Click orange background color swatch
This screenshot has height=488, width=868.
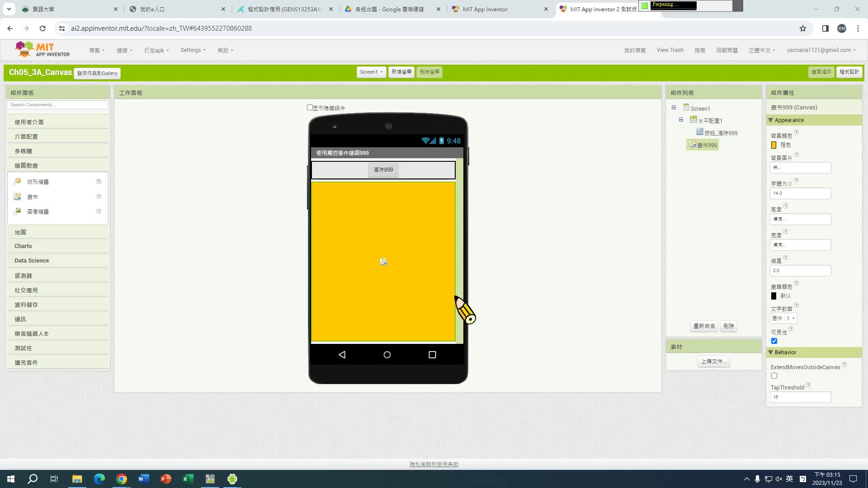click(x=774, y=145)
